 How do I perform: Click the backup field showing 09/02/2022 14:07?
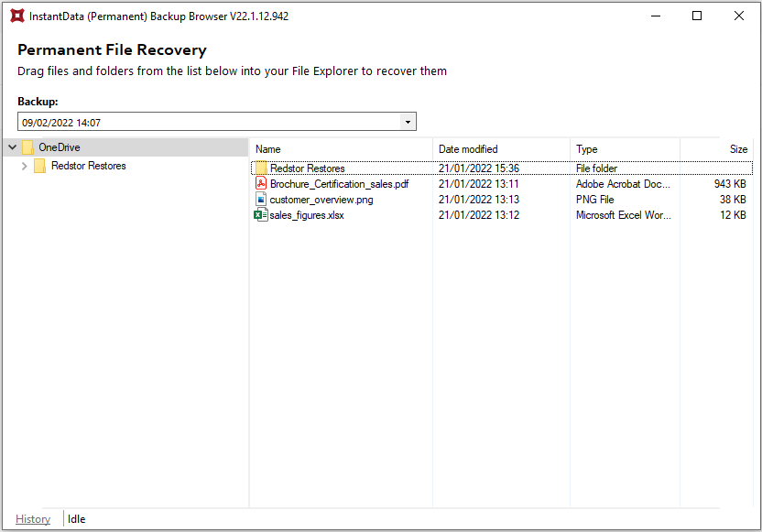[x=217, y=122]
